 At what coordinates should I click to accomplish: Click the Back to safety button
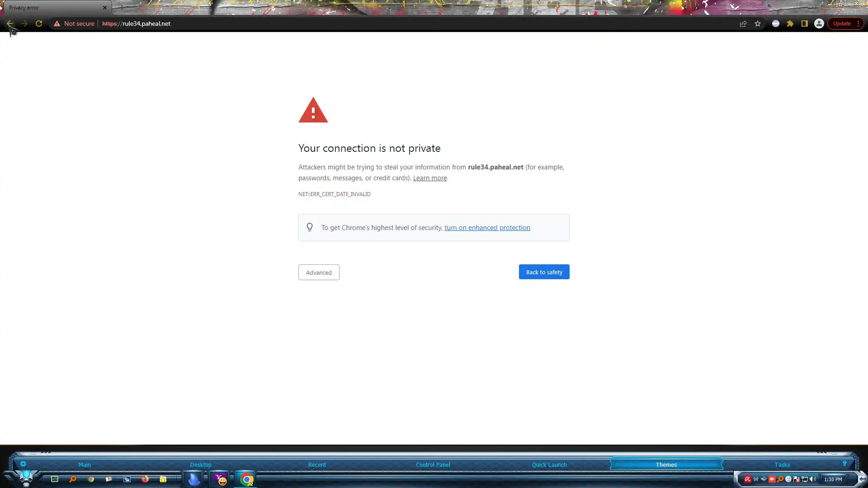(544, 272)
